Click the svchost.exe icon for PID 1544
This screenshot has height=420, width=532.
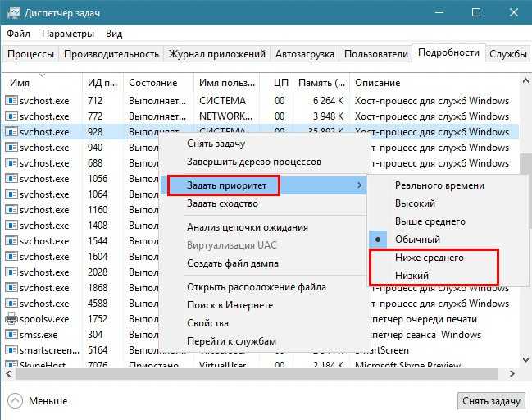[x=11, y=241]
